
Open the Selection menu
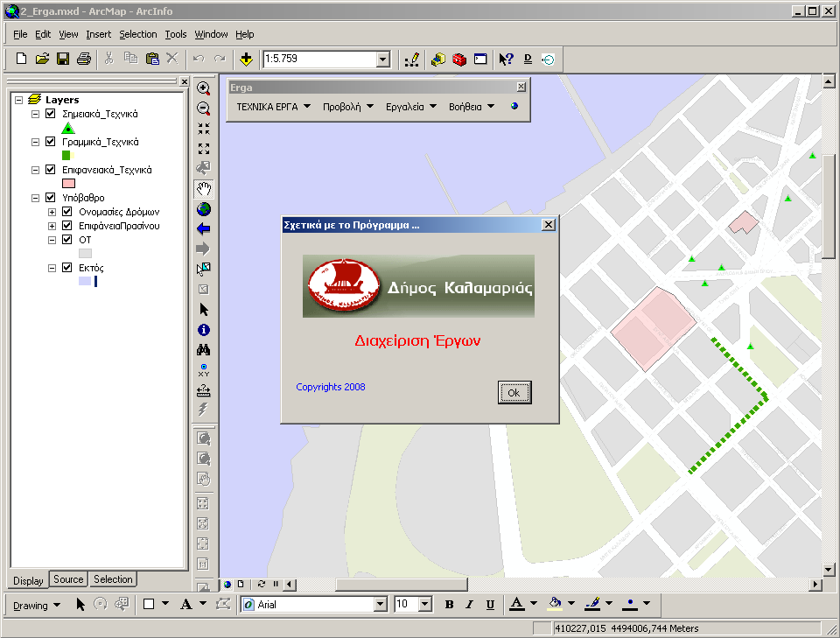[x=137, y=34]
